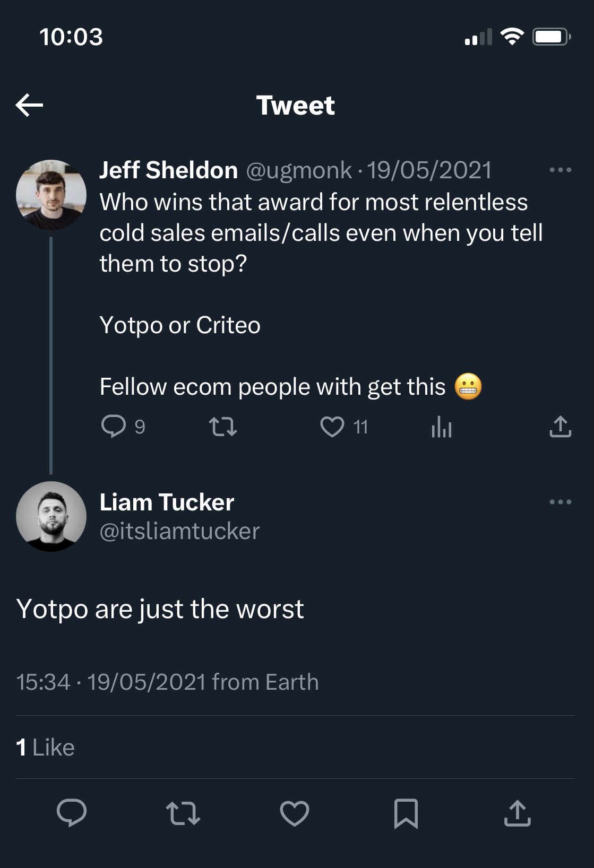View analytics for Jeff Sheldon's tweet
This screenshot has height=868, width=594.
(442, 427)
